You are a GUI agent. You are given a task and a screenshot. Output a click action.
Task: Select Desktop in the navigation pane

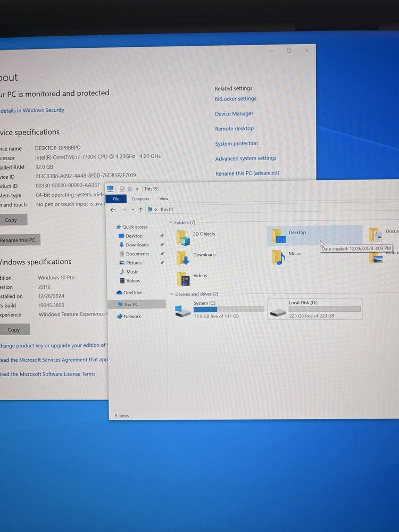(134, 236)
